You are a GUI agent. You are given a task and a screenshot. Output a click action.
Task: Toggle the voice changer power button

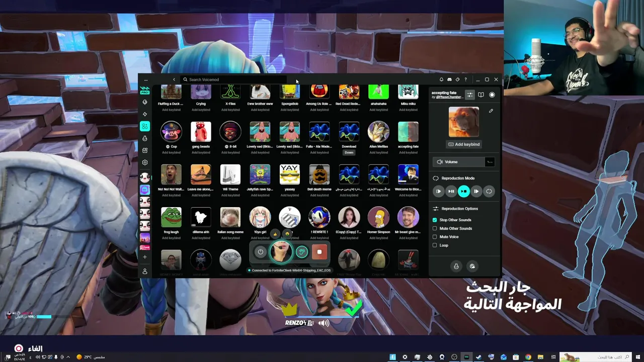pyautogui.click(x=260, y=252)
